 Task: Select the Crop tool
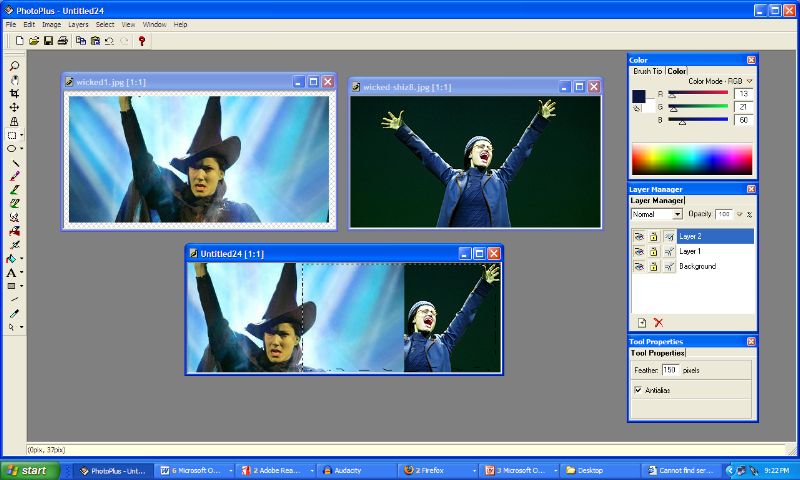(x=14, y=94)
